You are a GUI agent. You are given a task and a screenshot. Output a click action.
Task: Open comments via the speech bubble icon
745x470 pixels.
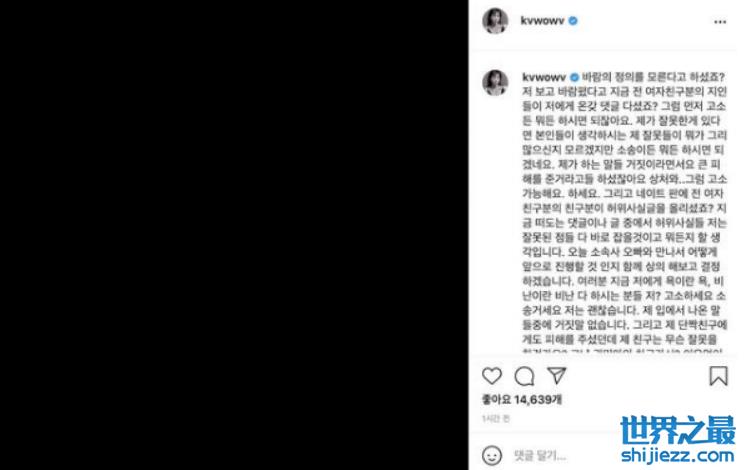[525, 376]
